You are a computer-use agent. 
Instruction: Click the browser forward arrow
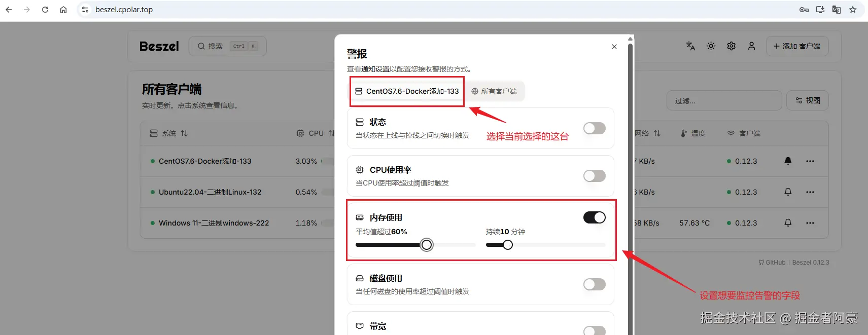pyautogui.click(x=27, y=10)
